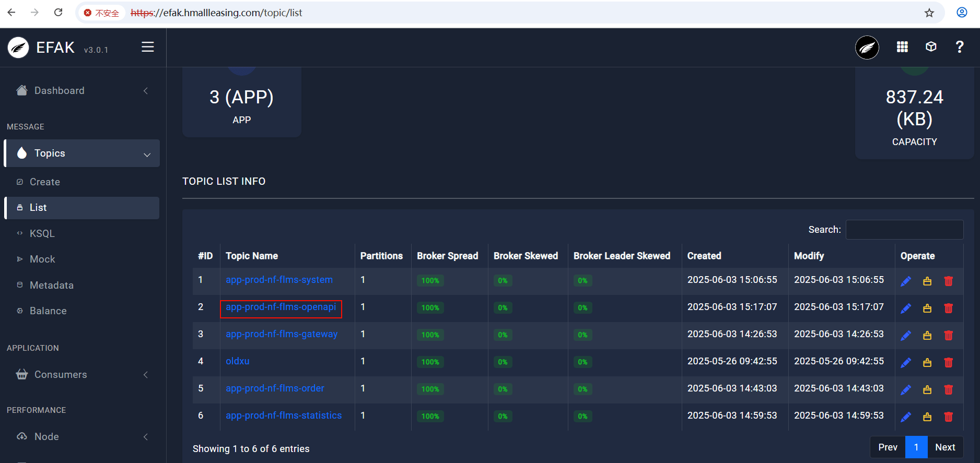
Task: Click yellow clean icon for app-prod-nf-flms-gateway
Action: (927, 335)
